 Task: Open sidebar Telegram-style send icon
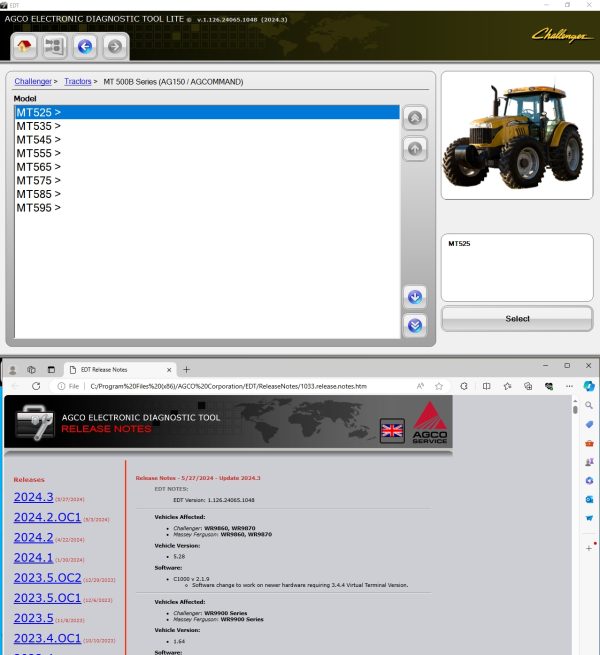point(589,518)
